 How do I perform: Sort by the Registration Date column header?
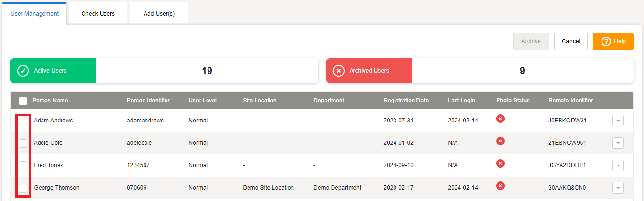pyautogui.click(x=406, y=100)
